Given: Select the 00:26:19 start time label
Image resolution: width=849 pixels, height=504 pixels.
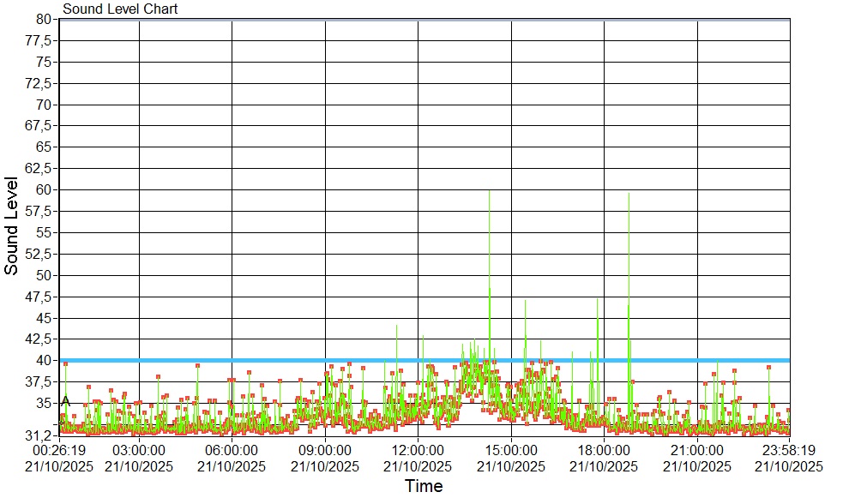Looking at the screenshot, I should tap(59, 450).
